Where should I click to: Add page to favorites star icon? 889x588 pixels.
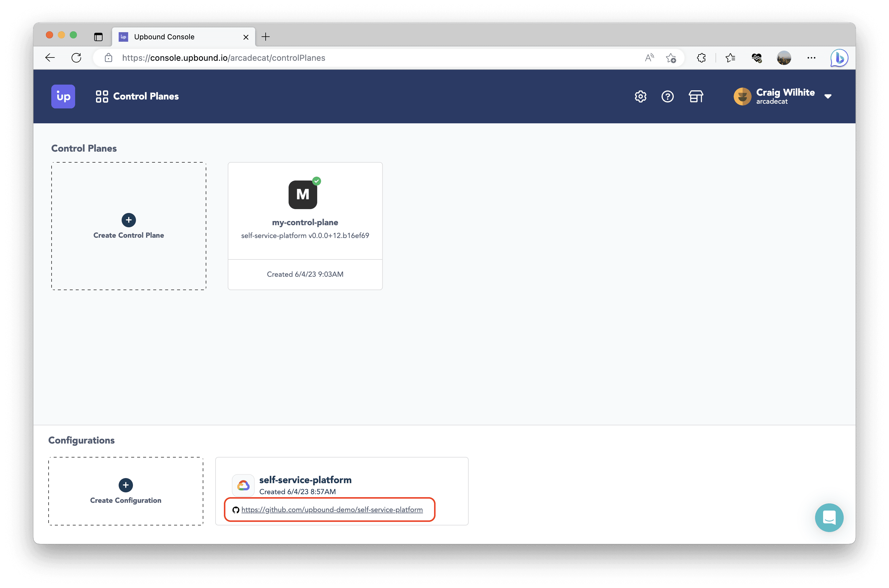click(670, 58)
